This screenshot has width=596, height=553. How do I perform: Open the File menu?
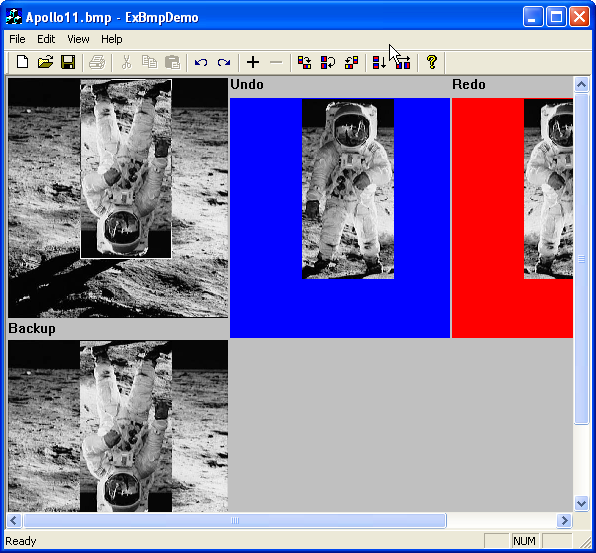click(17, 39)
